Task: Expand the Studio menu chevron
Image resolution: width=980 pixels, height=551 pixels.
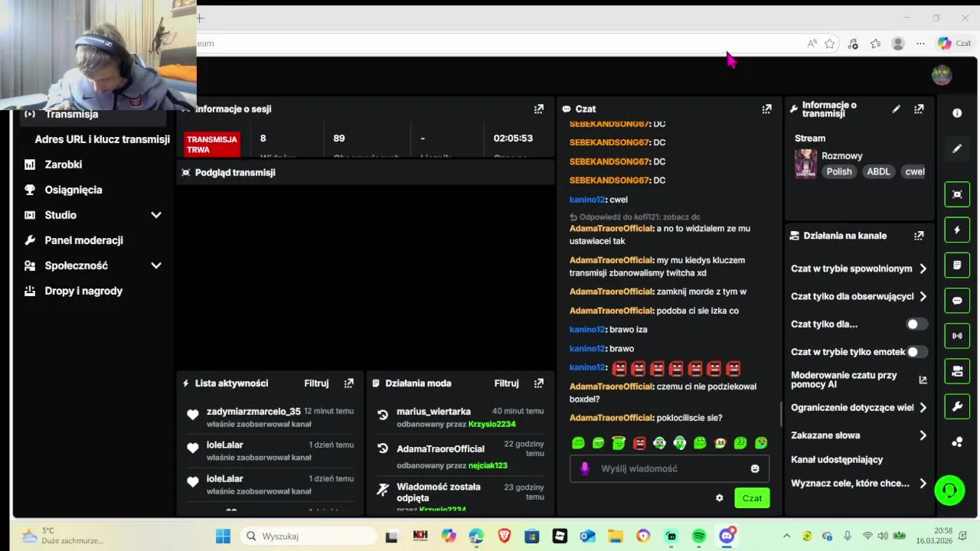Action: (x=156, y=215)
